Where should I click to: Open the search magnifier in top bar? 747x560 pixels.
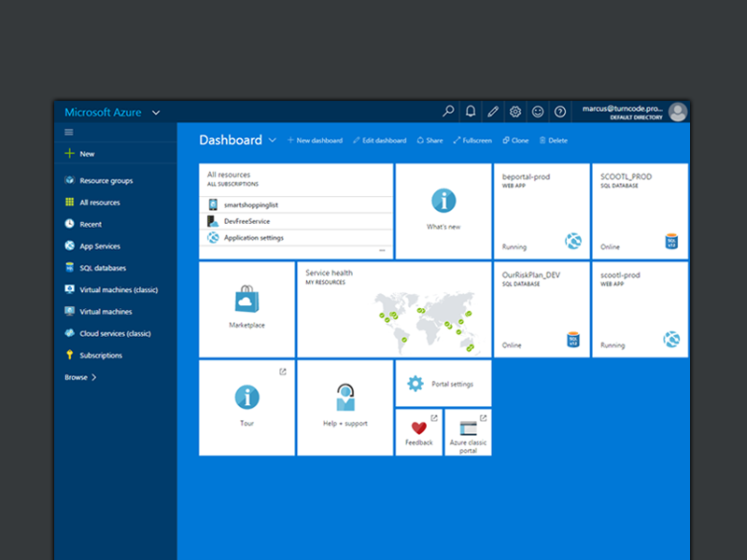click(448, 111)
